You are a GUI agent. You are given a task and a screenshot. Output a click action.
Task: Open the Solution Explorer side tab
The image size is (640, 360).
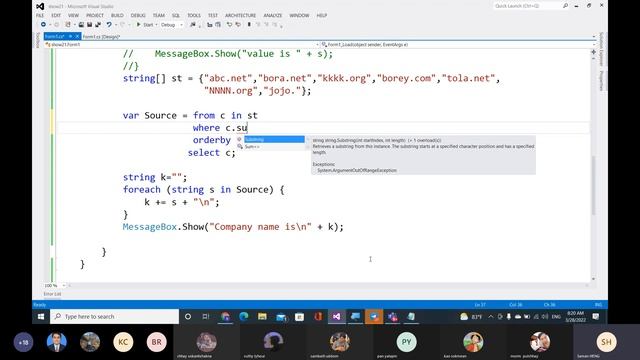[x=601, y=49]
